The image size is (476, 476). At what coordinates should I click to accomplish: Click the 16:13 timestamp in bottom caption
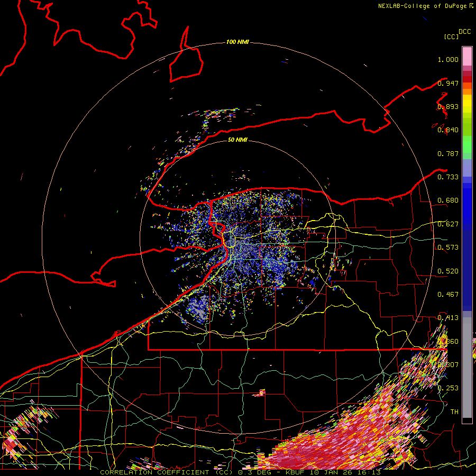click(x=369, y=472)
